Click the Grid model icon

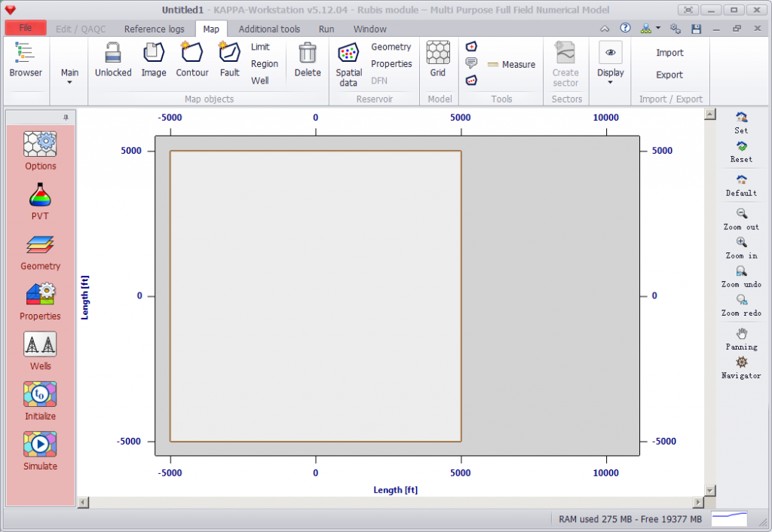pyautogui.click(x=438, y=53)
